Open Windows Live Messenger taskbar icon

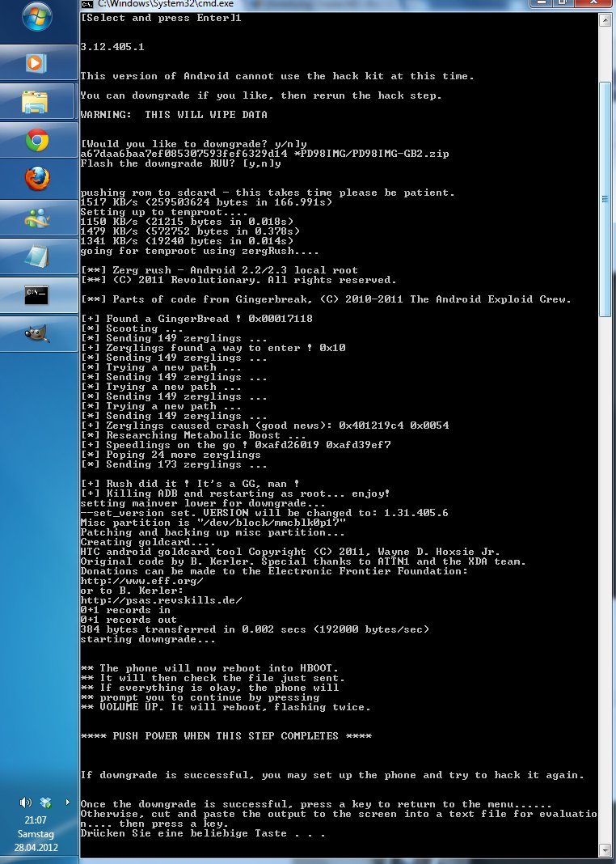37,218
